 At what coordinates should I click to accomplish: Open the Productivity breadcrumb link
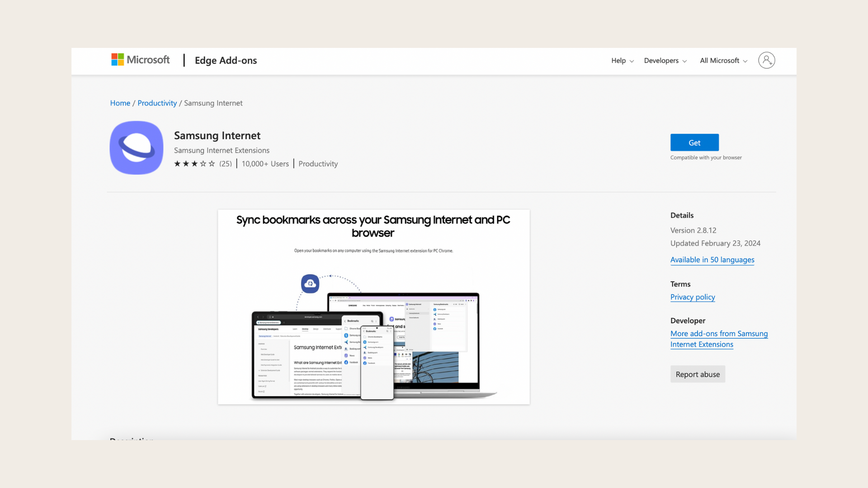point(157,103)
